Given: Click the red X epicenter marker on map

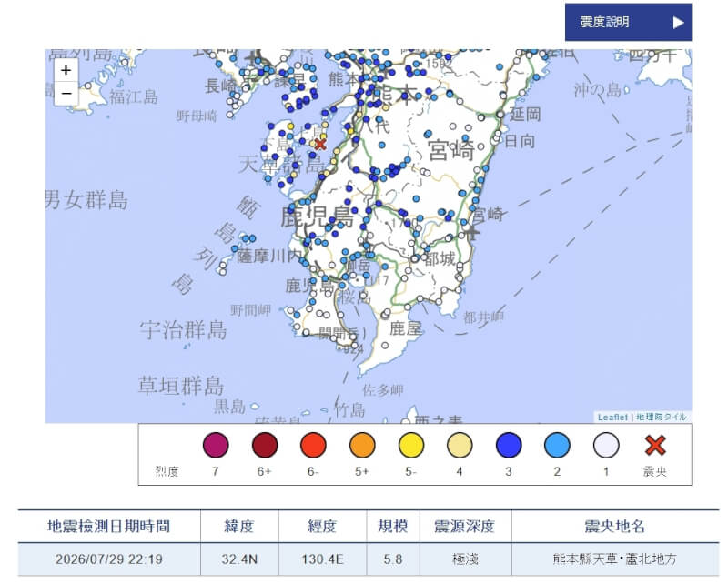Looking at the screenshot, I should [x=320, y=145].
